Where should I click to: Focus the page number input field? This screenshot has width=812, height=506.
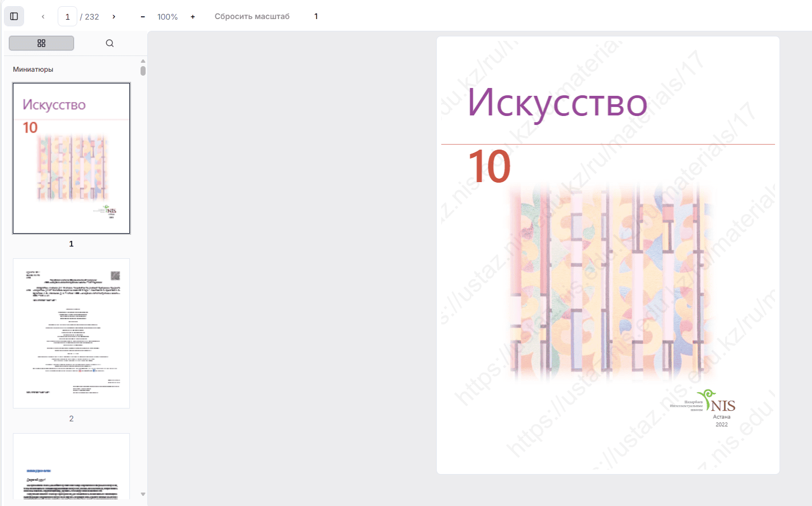click(68, 17)
